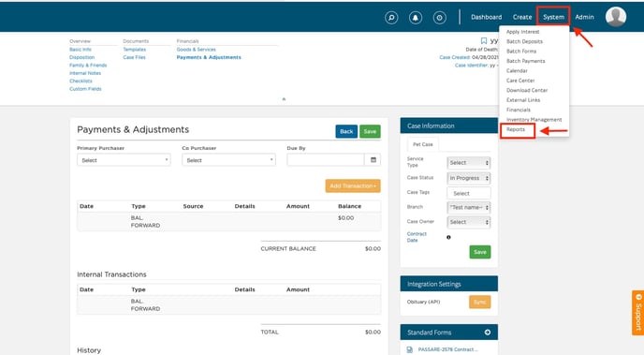Open Financials from the System menu
The height and width of the screenshot is (355, 644).
click(x=519, y=110)
